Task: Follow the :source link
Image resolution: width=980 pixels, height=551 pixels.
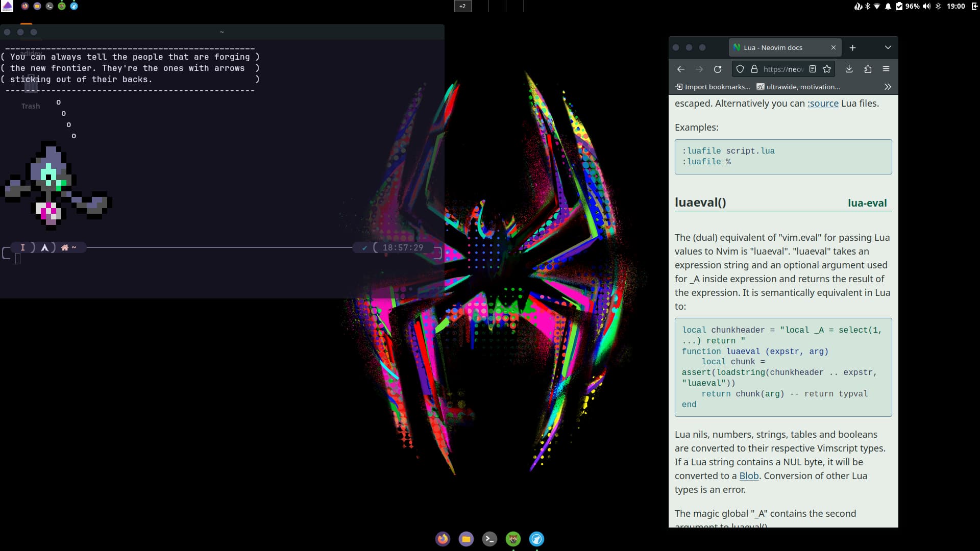Action: 823,104
